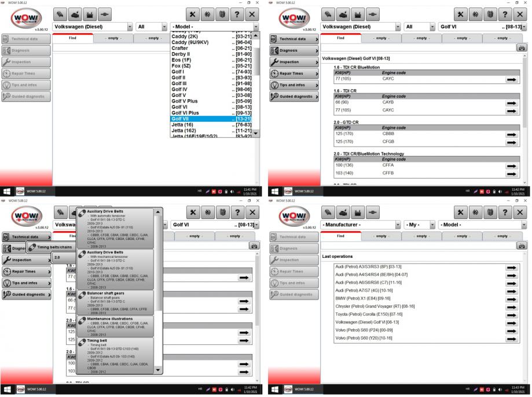Open the help question mark in top-left window

pyautogui.click(x=237, y=14)
